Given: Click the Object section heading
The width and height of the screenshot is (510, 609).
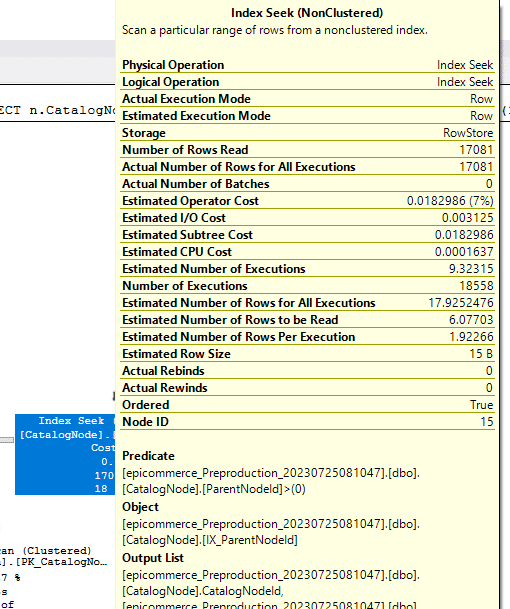Looking at the screenshot, I should pos(140,507).
